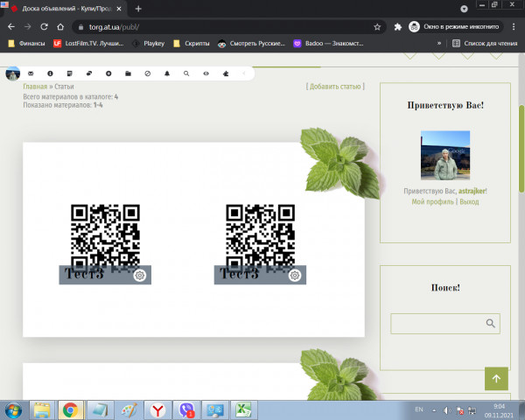Open the extensions puzzle icon in Chrome

[398, 27]
